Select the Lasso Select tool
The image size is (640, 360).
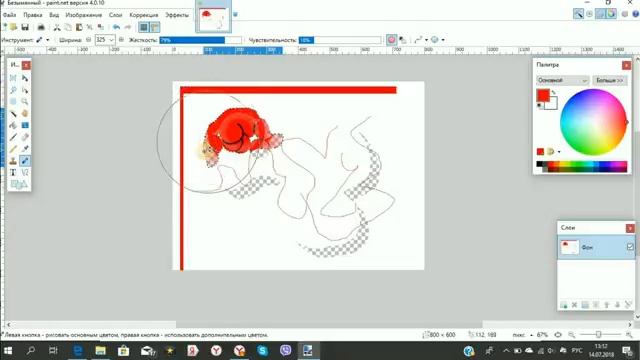pos(13,90)
